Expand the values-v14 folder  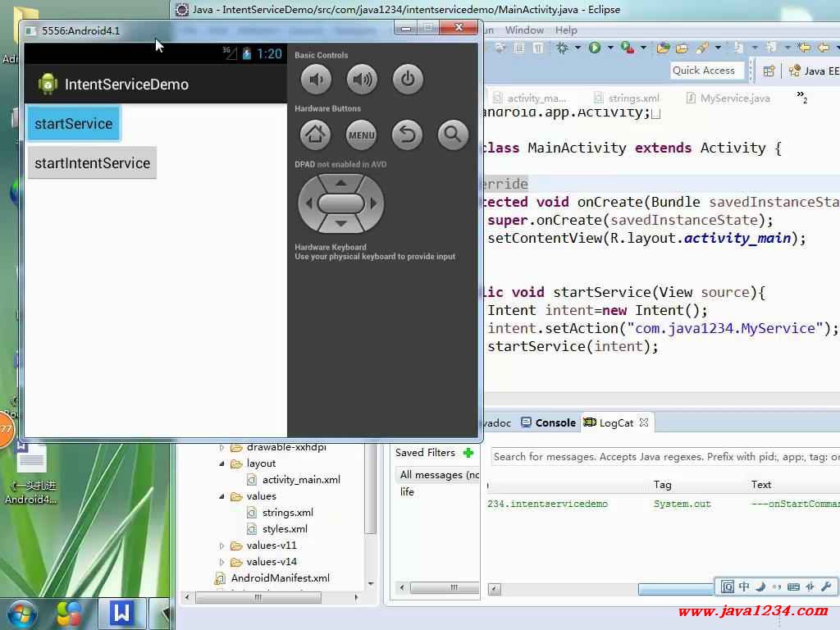(221, 562)
